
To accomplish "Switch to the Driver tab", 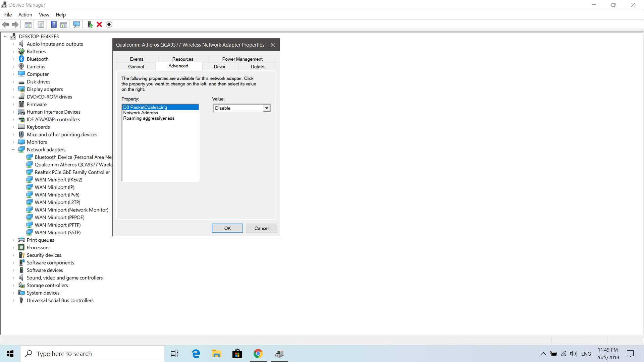I will pos(220,67).
